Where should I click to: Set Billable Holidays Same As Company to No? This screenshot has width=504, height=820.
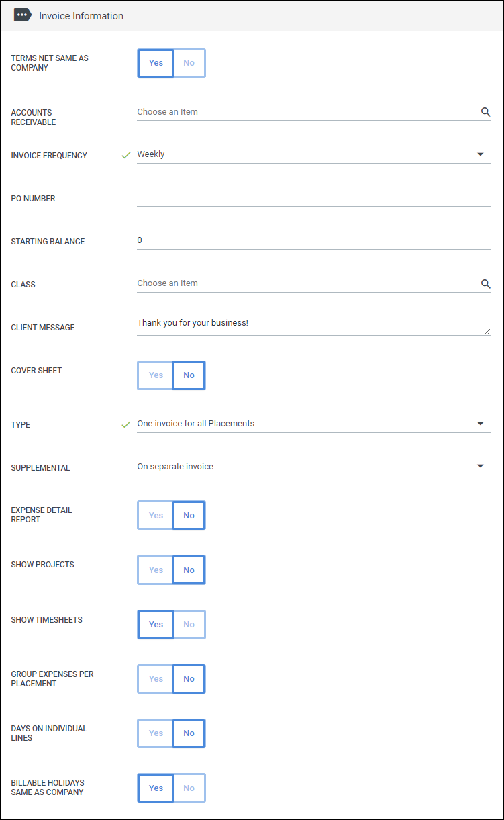189,788
